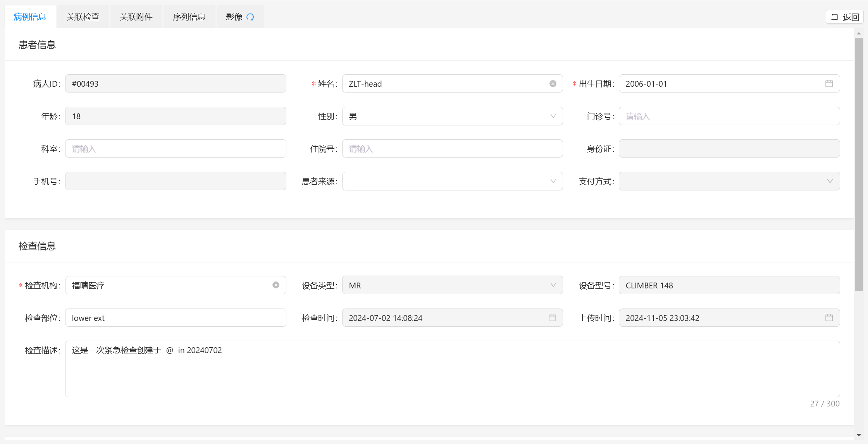Click into the 检查描述 text area
Screen dimensions: 868x444
pyautogui.click(x=452, y=369)
